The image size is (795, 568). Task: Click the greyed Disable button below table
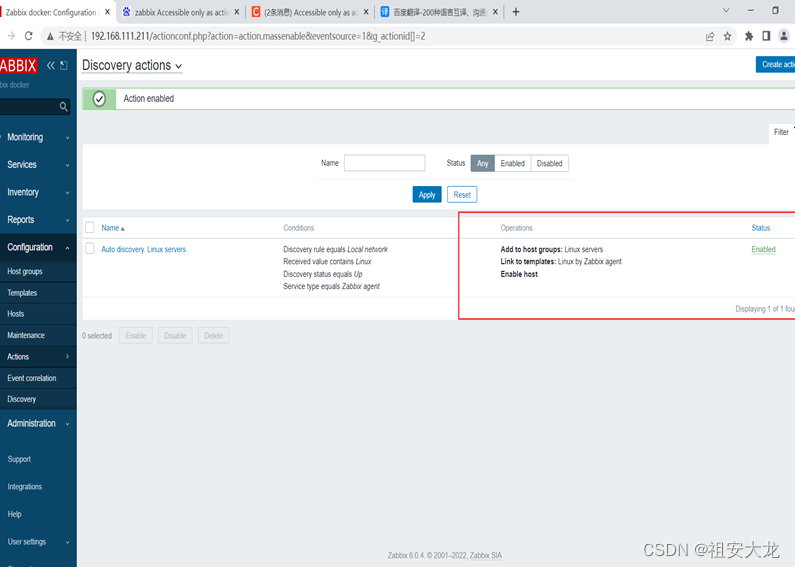(x=175, y=336)
